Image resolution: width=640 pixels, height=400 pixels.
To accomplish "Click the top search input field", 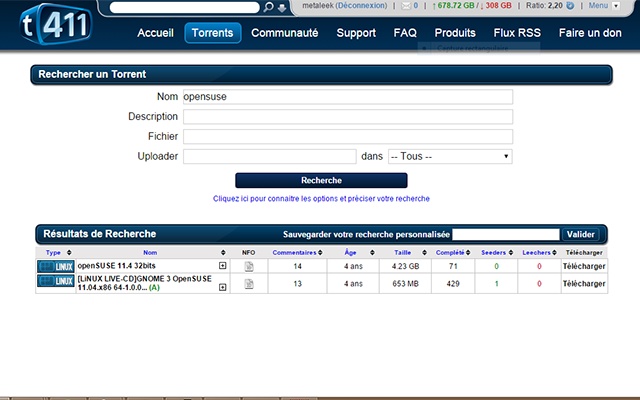I will tap(184, 7).
